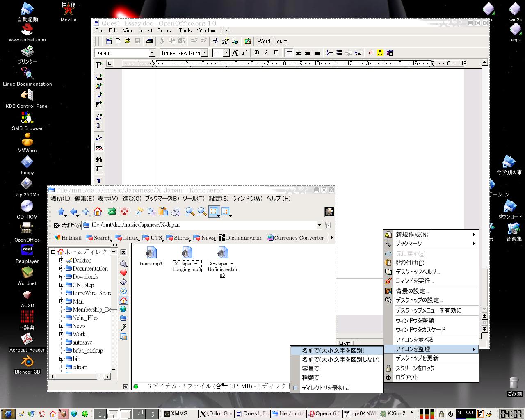Viewport: 525px width, 420px height.
Task: Click the yellow highlighting color swatch
Action: pyautogui.click(x=380, y=52)
